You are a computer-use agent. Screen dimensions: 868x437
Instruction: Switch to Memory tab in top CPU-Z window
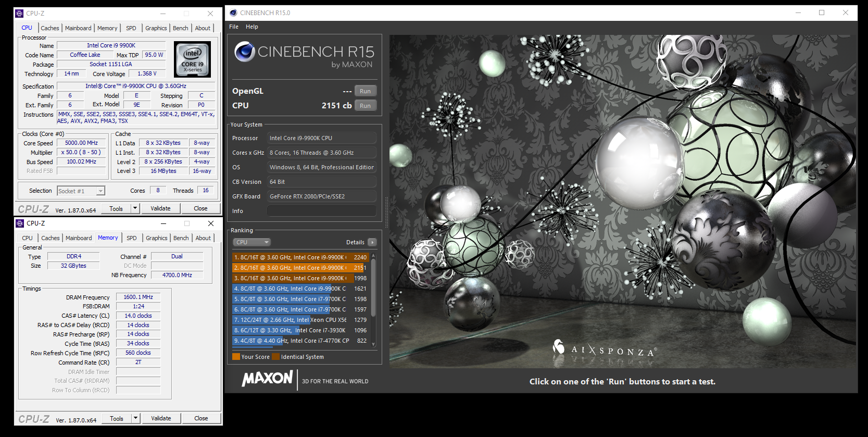click(x=107, y=28)
